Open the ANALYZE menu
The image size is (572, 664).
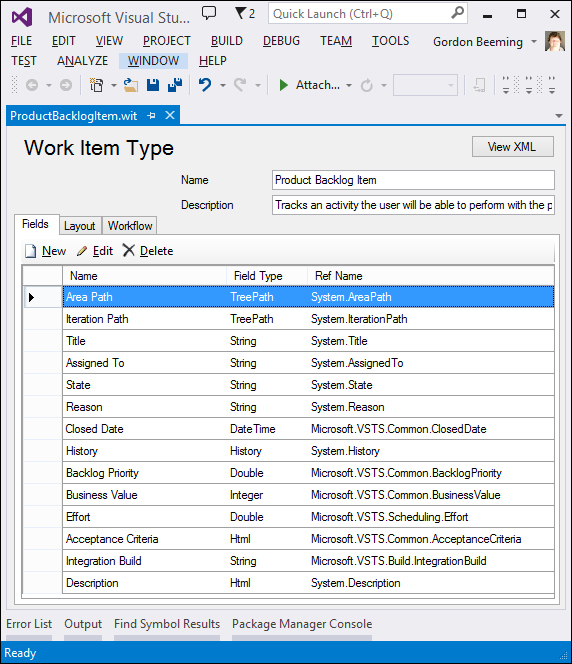83,61
